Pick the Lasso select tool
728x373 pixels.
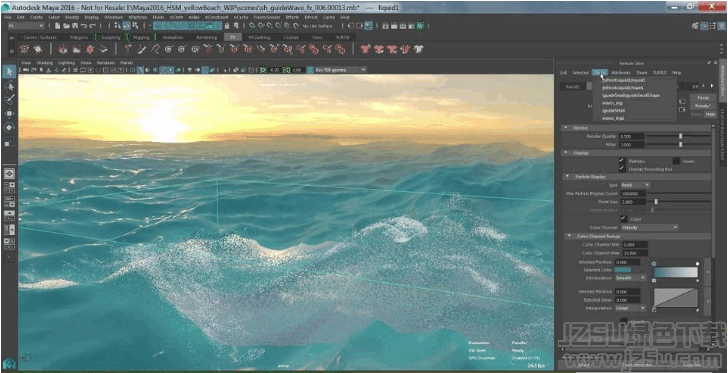tap(9, 86)
